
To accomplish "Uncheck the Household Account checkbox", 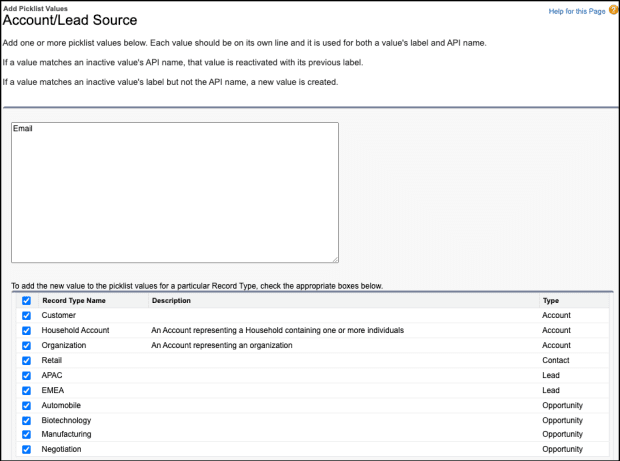I will pyautogui.click(x=26, y=330).
